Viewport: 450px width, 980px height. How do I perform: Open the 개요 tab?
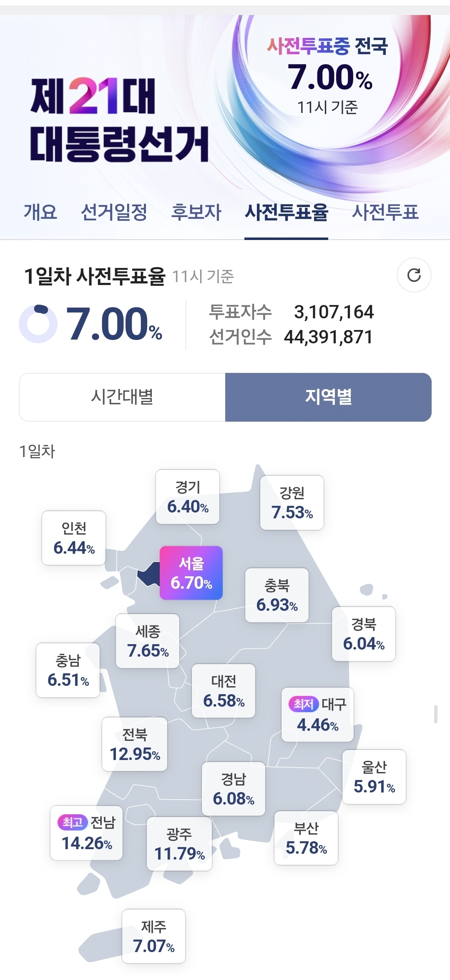pyautogui.click(x=40, y=212)
